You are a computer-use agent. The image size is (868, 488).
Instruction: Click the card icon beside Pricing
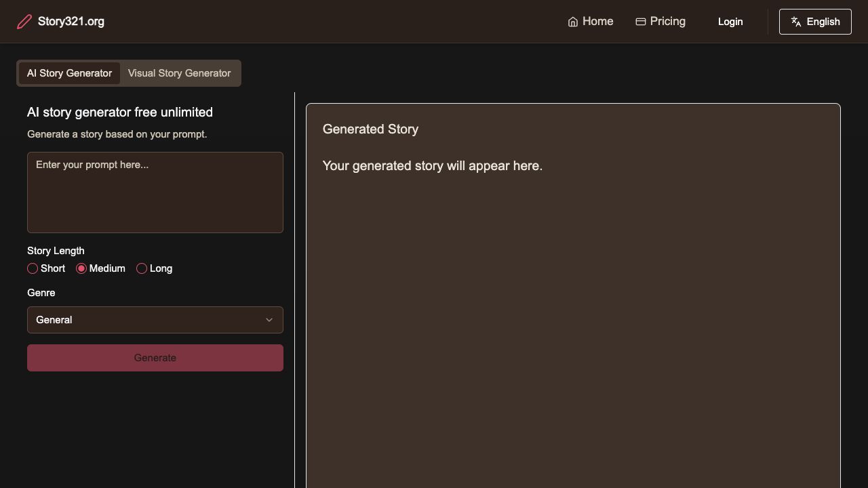(640, 22)
